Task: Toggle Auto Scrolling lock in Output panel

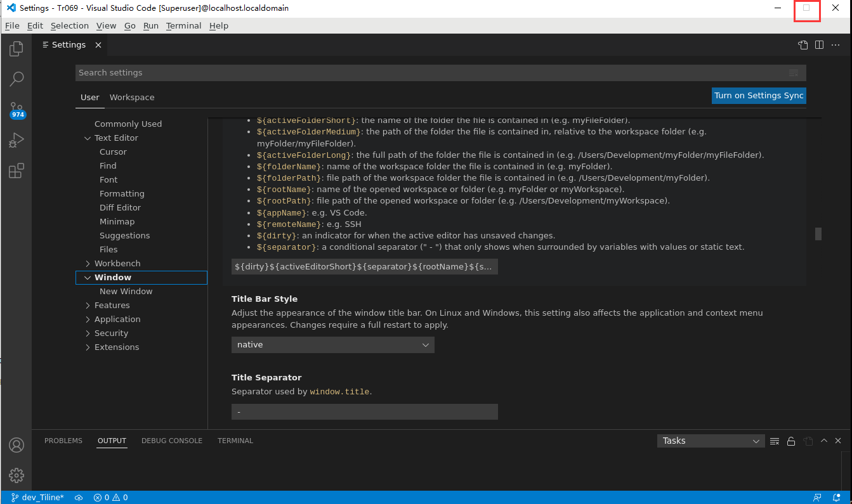Action: point(791,441)
